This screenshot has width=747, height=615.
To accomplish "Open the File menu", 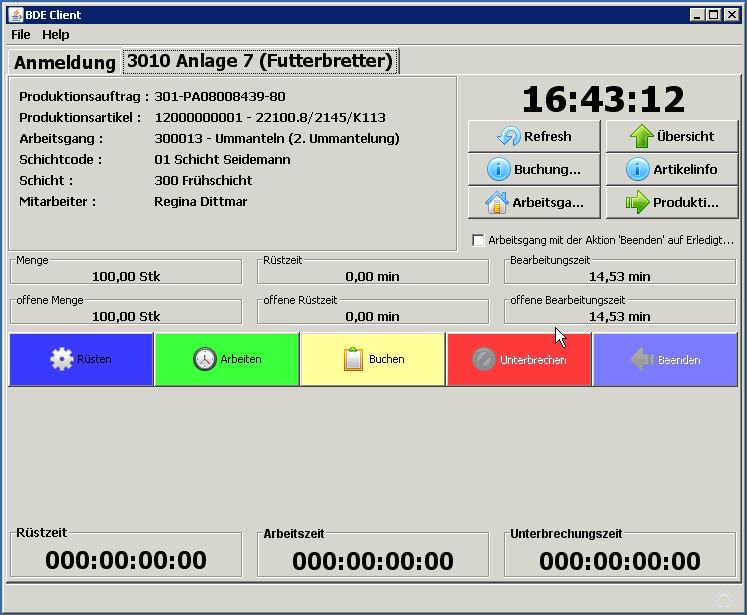I will click(x=20, y=35).
